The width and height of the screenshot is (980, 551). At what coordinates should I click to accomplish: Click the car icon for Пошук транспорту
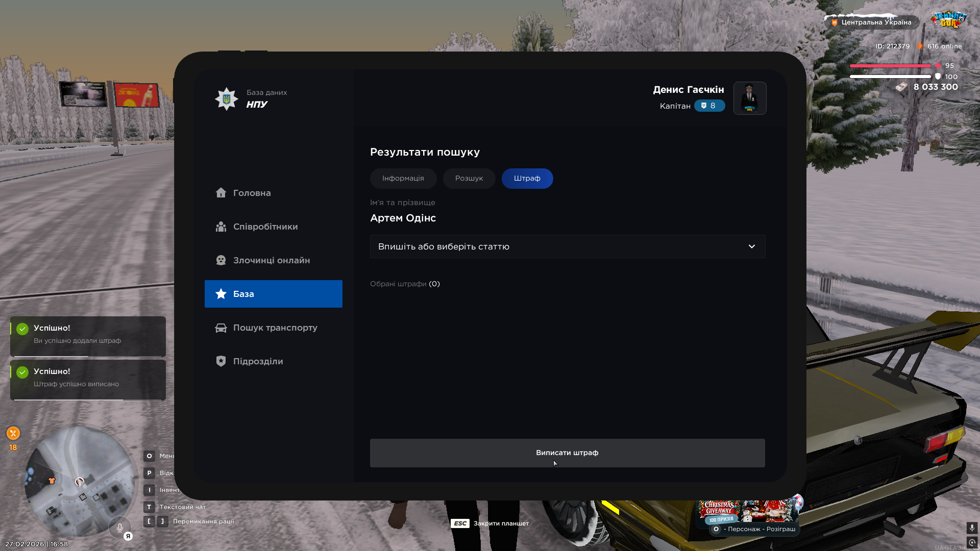point(220,328)
